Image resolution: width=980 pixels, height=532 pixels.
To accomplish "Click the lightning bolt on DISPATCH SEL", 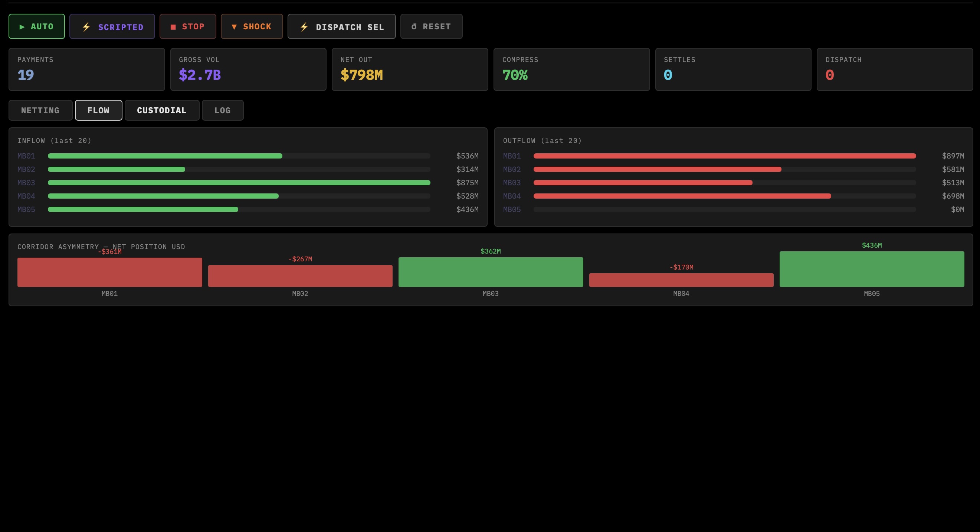I will [x=304, y=26].
